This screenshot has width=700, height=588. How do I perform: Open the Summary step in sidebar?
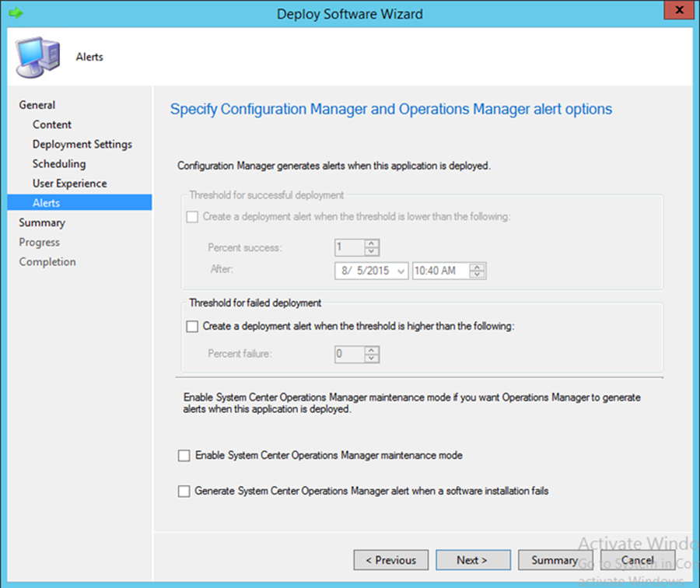click(42, 222)
